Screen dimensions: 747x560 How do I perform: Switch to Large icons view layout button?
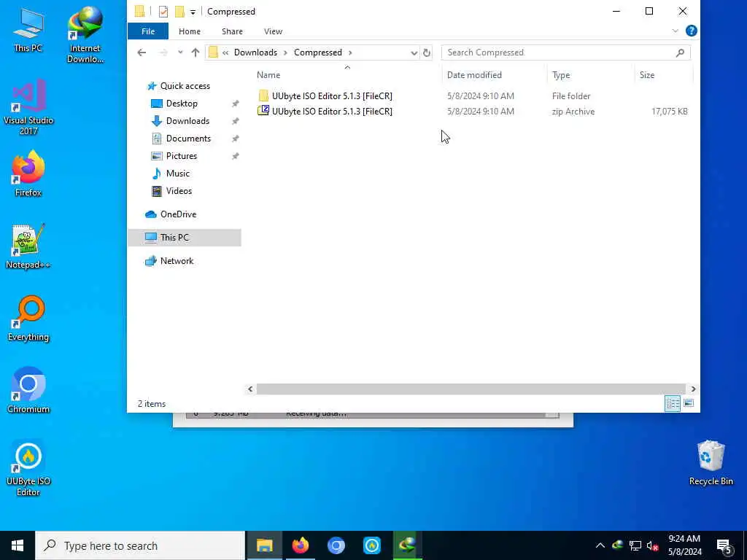point(689,404)
